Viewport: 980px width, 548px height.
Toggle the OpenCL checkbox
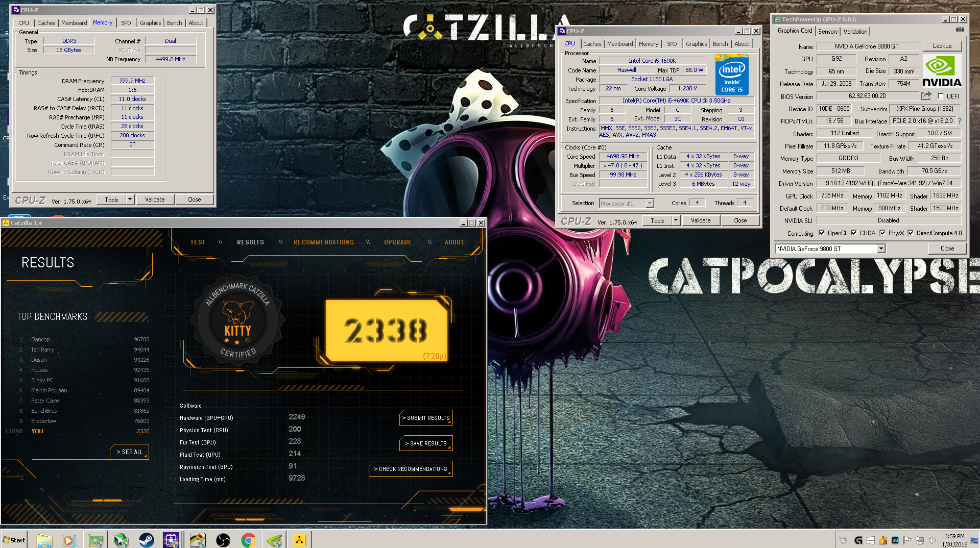coord(822,233)
